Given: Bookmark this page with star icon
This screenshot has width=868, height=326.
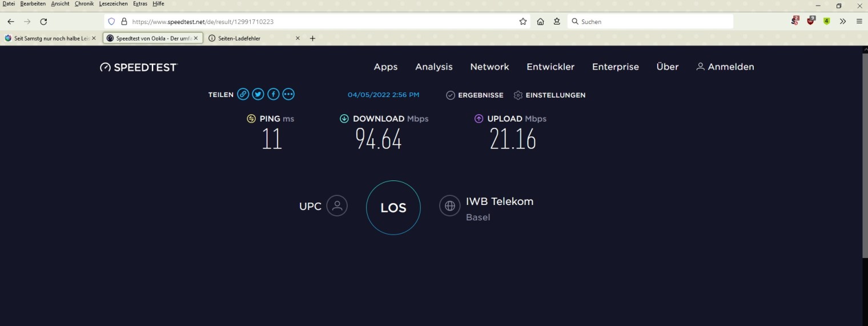Looking at the screenshot, I should pos(523,22).
